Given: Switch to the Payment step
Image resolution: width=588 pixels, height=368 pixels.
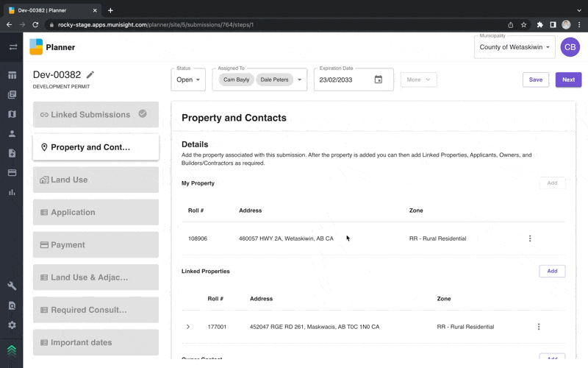Looking at the screenshot, I should (x=96, y=244).
